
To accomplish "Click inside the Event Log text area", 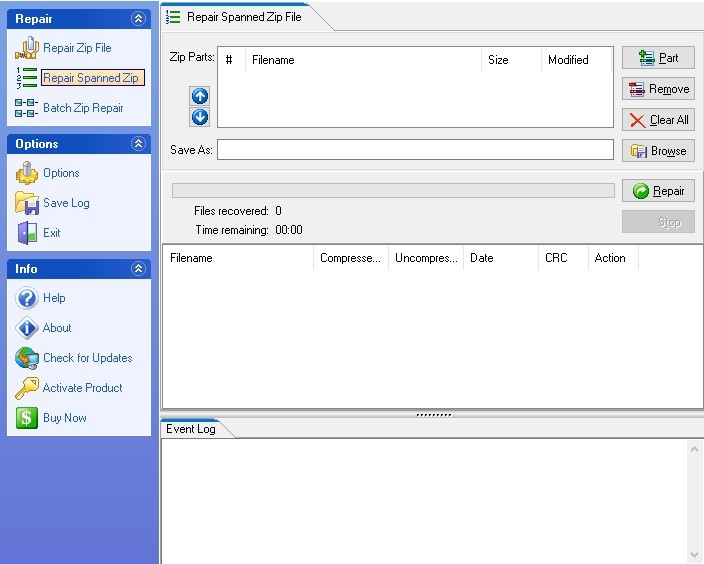I will [x=424, y=502].
